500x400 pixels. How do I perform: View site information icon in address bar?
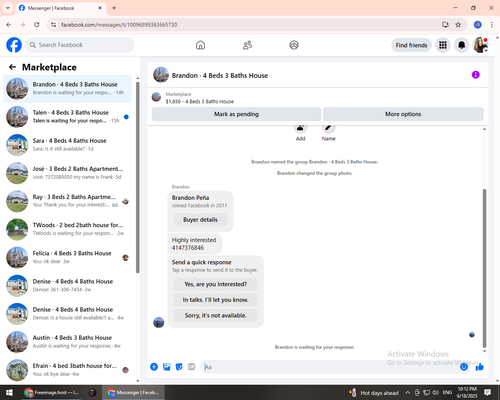pyautogui.click(x=53, y=25)
